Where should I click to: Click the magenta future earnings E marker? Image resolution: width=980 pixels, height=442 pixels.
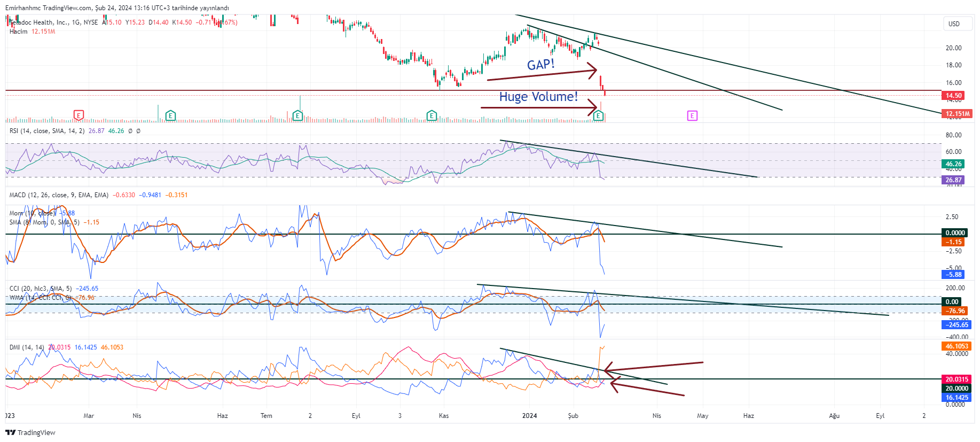692,115
